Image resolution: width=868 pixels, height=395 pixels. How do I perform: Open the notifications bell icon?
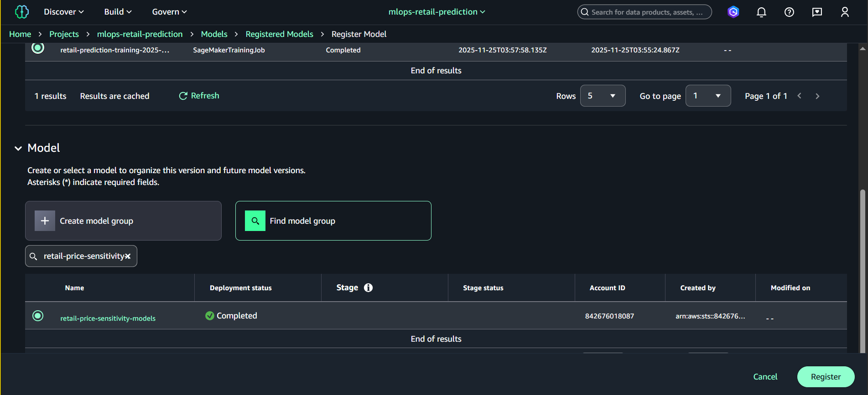tap(761, 12)
